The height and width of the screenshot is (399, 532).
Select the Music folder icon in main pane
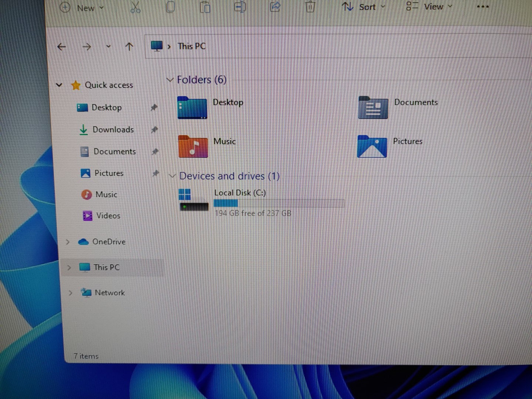tap(193, 146)
